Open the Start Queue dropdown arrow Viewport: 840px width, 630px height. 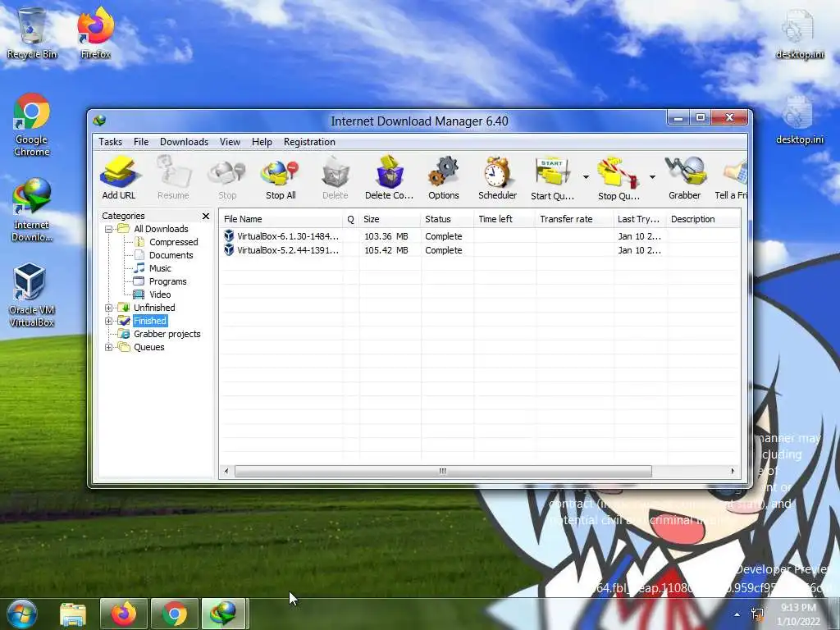pyautogui.click(x=586, y=177)
